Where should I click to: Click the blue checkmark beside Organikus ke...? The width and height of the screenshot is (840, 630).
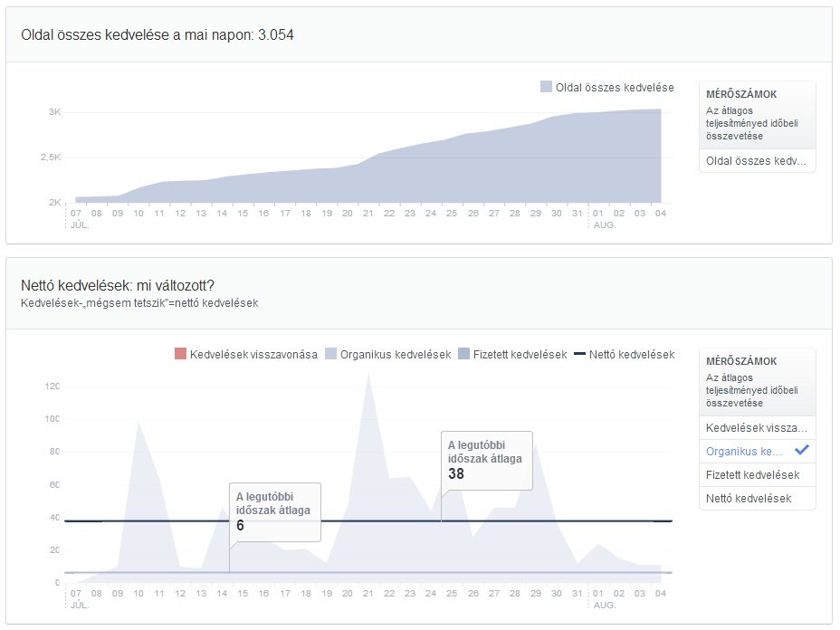(801, 451)
